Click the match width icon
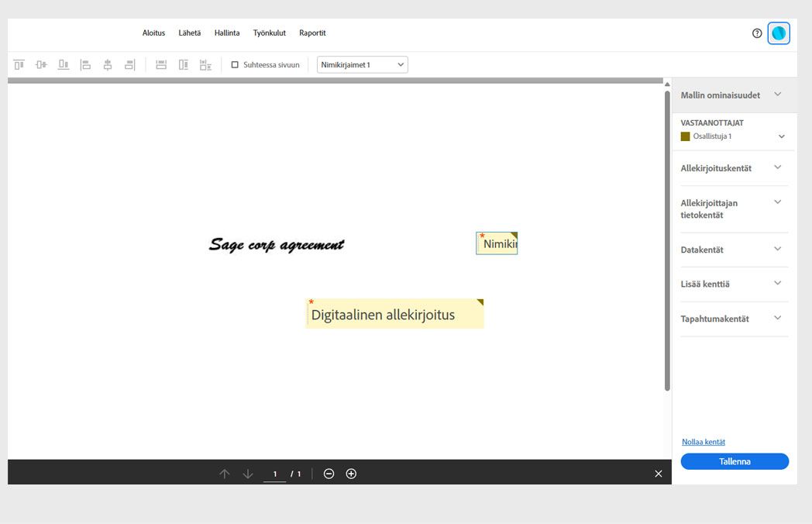812x524 pixels. (161, 65)
